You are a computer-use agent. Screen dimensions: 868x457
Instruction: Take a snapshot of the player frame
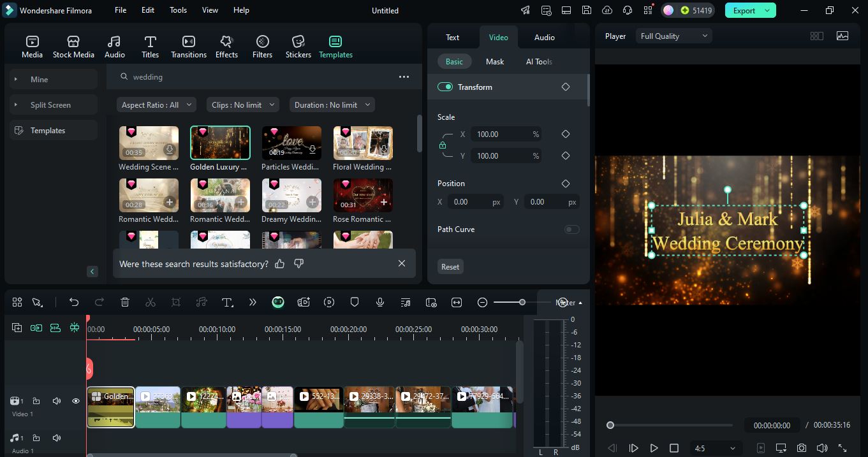coord(802,447)
